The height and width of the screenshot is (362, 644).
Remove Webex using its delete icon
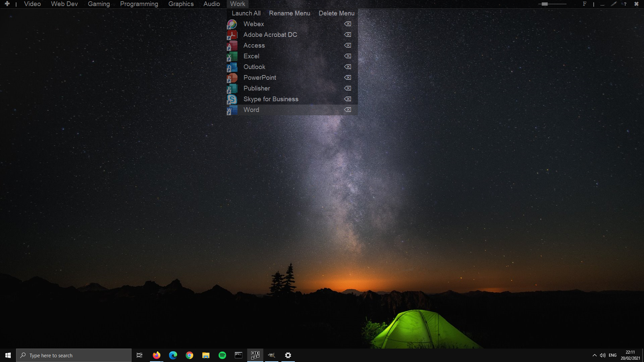pyautogui.click(x=347, y=24)
